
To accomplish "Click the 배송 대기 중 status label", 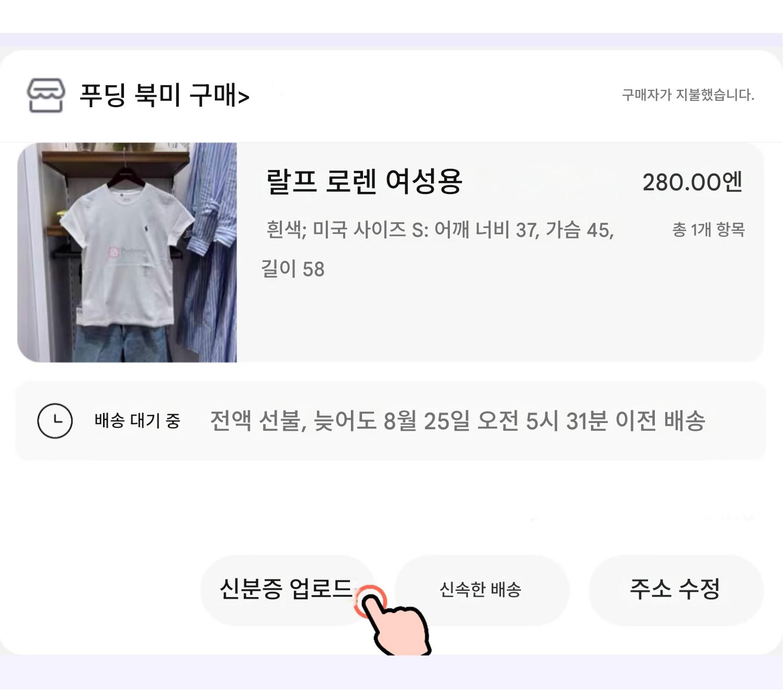I will click(x=137, y=421).
